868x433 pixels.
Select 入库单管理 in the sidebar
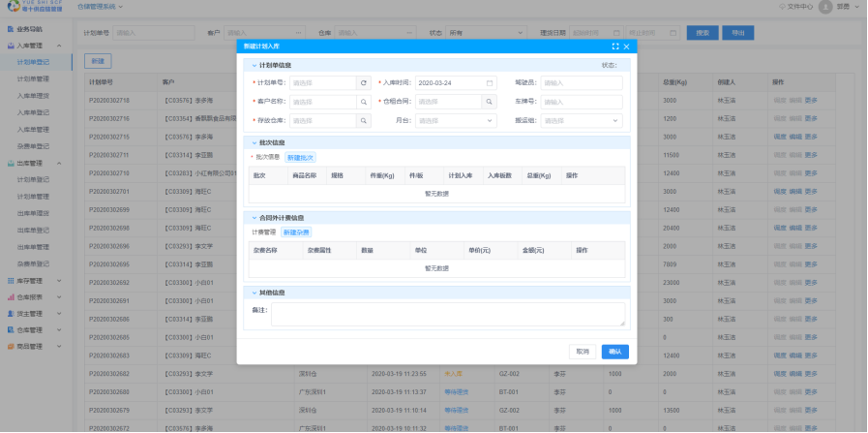pyautogui.click(x=33, y=130)
